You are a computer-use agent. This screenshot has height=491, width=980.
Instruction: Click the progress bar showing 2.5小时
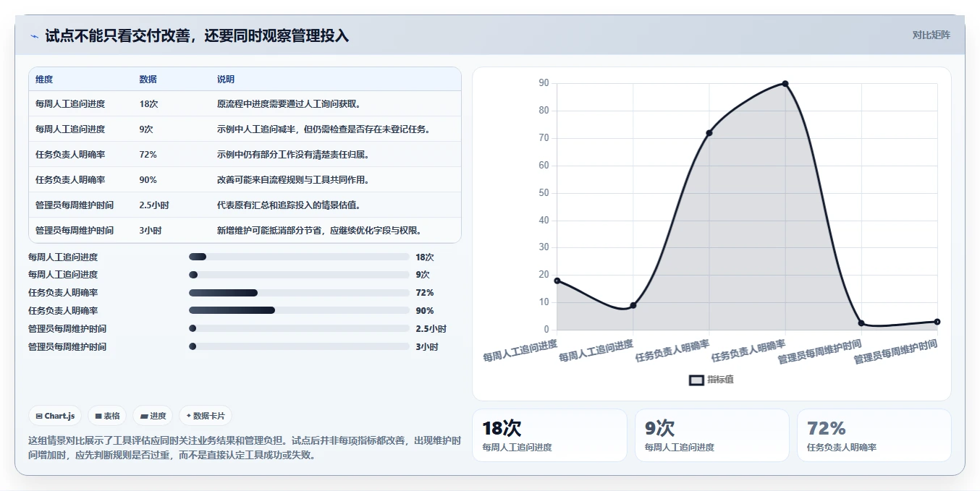pos(299,328)
